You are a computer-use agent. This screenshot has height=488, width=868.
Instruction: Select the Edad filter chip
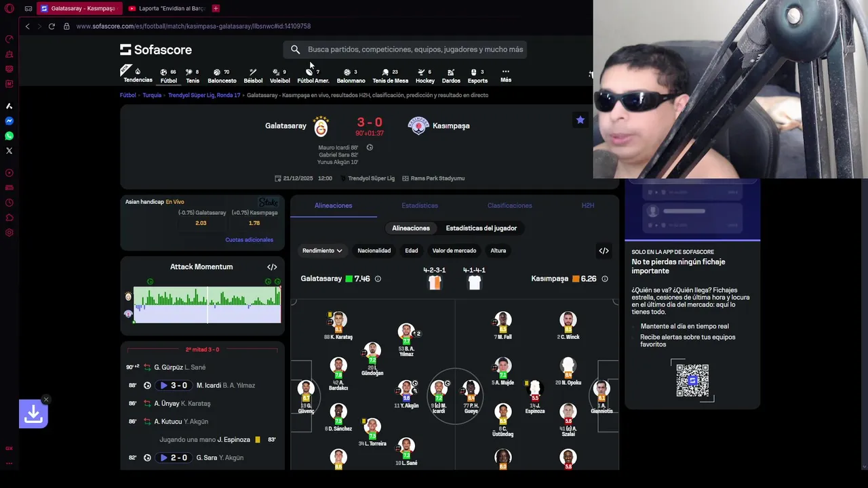[412, 251]
